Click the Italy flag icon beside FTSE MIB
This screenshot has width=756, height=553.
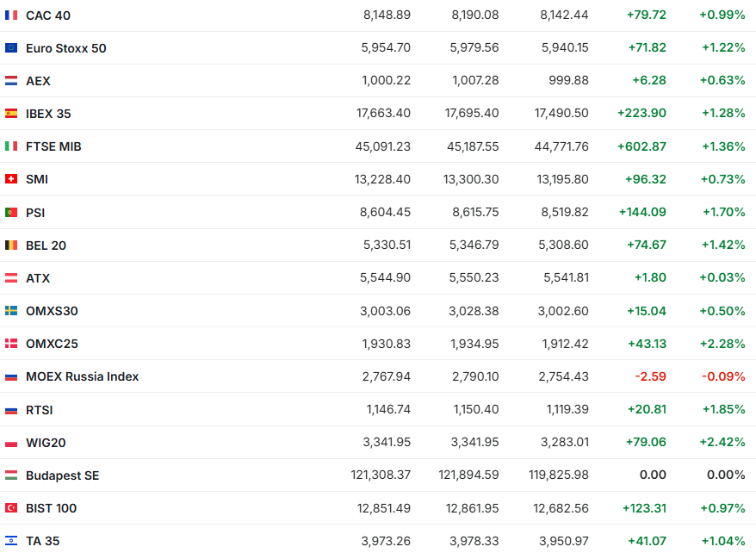(11, 146)
